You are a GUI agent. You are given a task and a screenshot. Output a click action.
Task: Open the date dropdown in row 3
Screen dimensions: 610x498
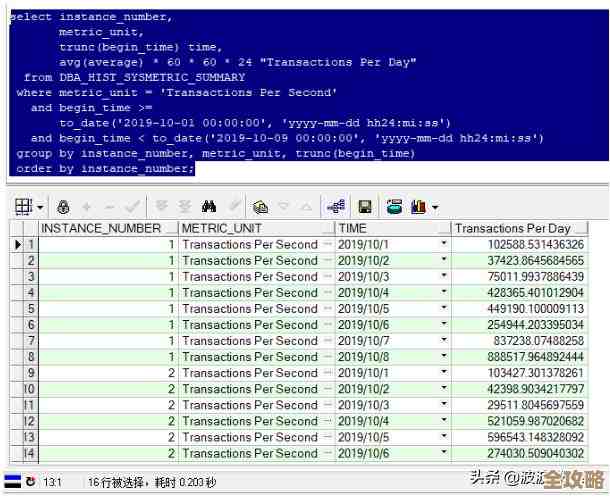pos(443,275)
